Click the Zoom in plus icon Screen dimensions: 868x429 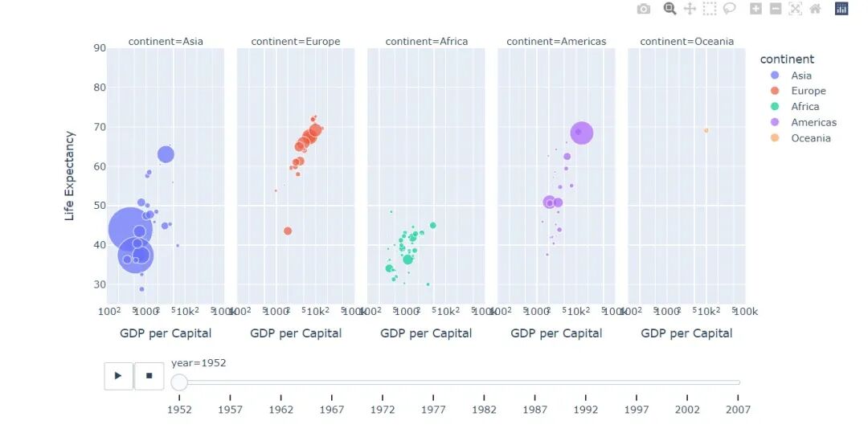tap(755, 9)
